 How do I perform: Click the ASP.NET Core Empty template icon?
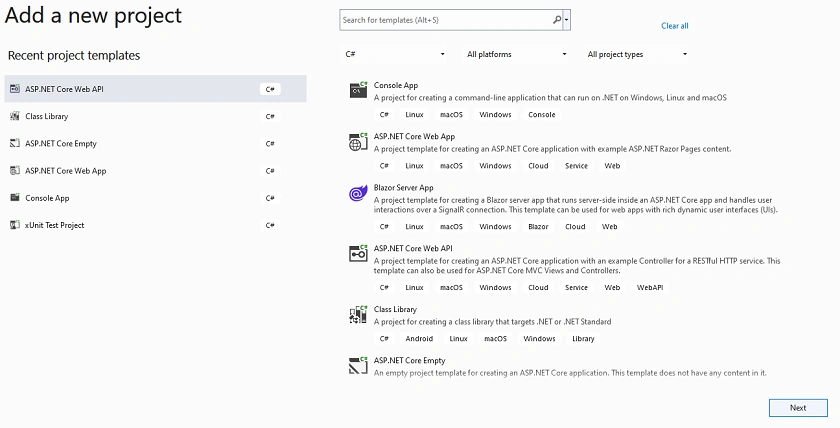[358, 366]
